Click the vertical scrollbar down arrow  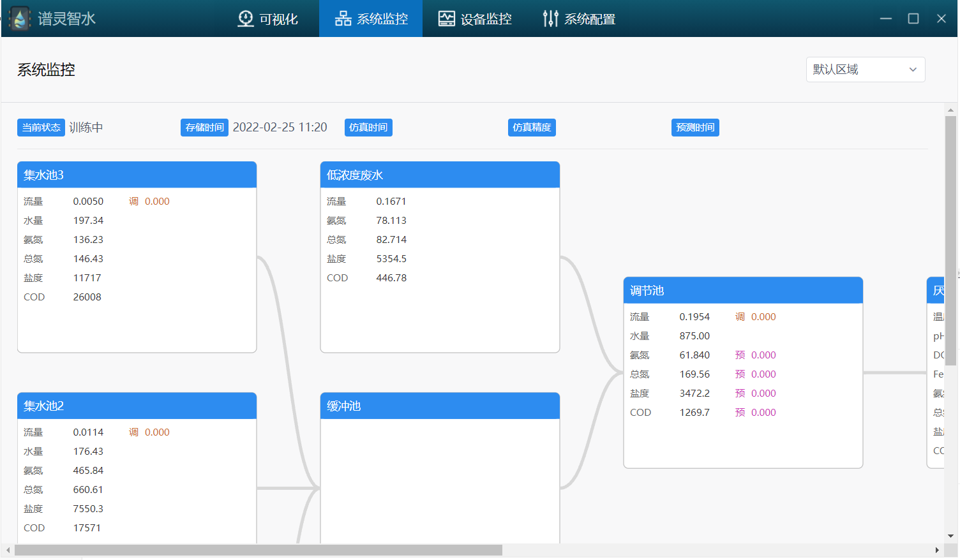tap(950, 536)
